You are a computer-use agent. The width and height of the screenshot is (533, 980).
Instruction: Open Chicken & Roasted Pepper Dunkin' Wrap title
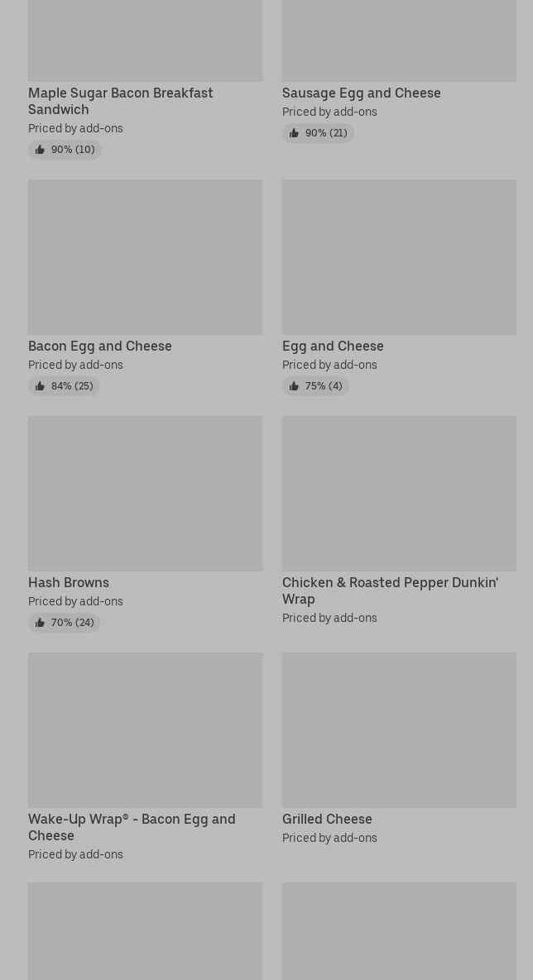389,590
